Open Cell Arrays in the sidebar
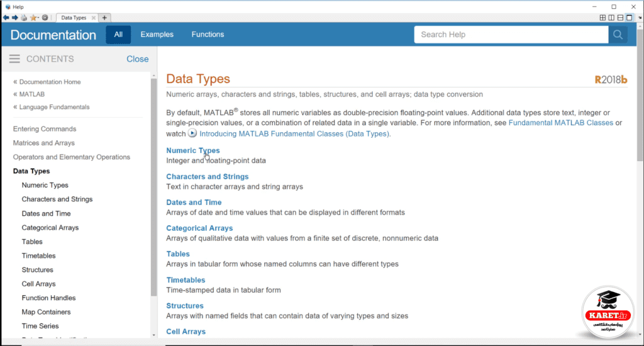Screen dimensions: 644x346 pos(38,284)
